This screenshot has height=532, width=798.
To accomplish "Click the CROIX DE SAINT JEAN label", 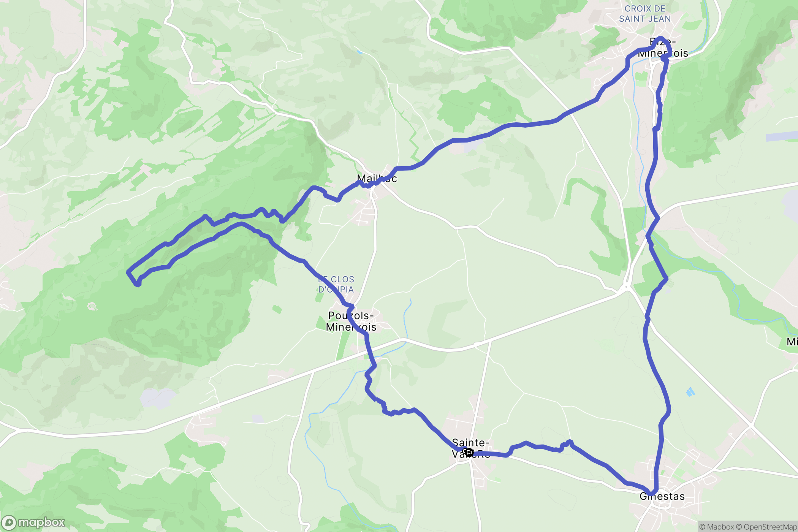I will (x=645, y=14).
